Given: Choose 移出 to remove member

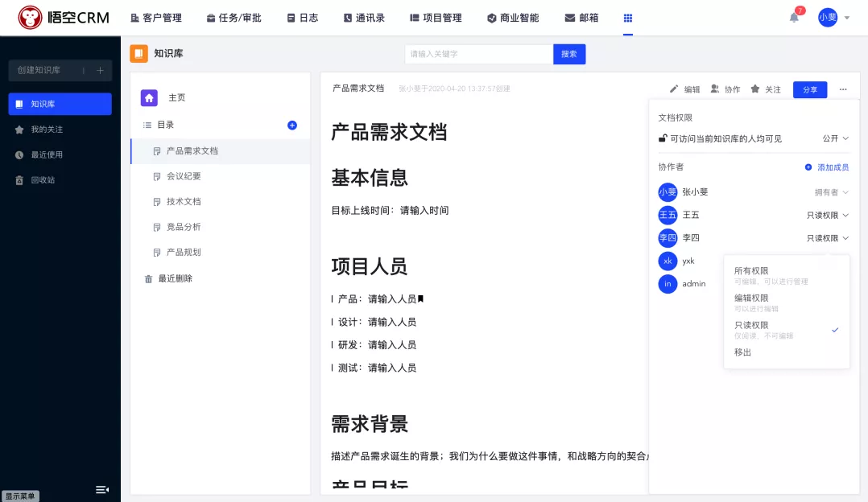Looking at the screenshot, I should click(742, 352).
